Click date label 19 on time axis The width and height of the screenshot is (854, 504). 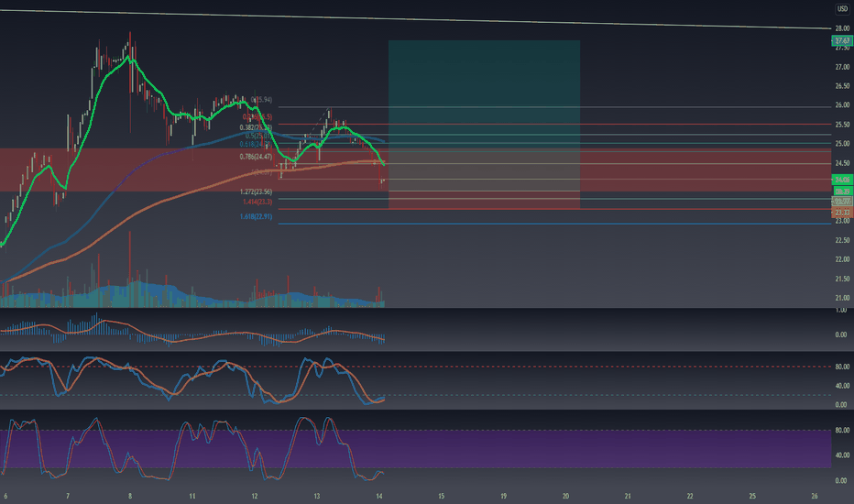pyautogui.click(x=503, y=496)
